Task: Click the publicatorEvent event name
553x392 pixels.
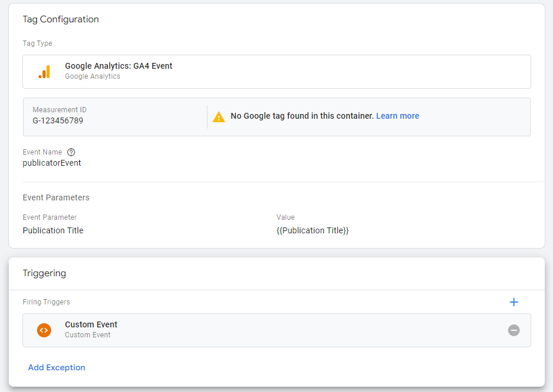Action: 52,163
